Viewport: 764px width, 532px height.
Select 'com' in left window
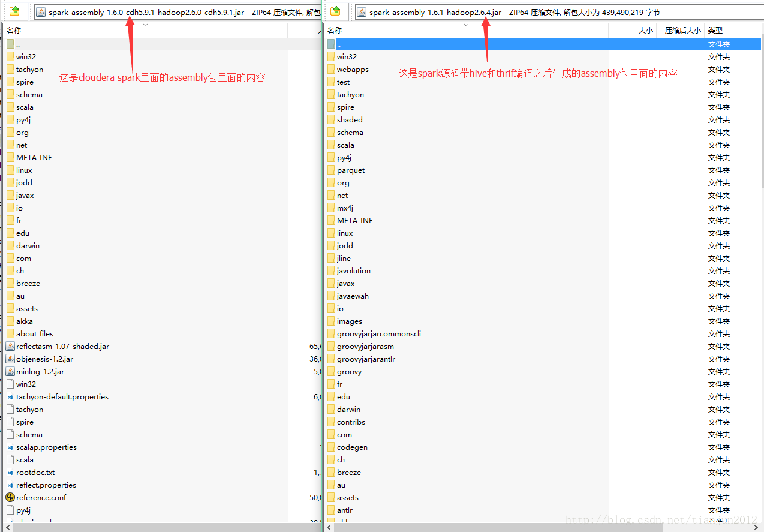pyautogui.click(x=23, y=258)
